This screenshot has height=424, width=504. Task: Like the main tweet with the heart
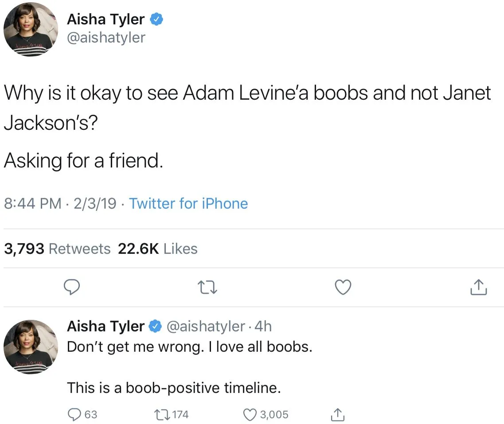click(x=342, y=288)
